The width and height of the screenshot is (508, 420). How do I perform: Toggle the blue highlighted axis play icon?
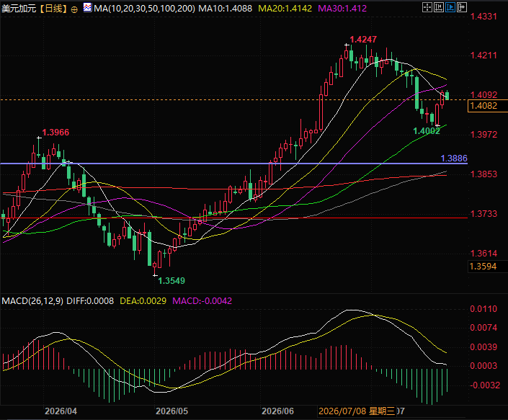pyautogui.click(x=450, y=7)
